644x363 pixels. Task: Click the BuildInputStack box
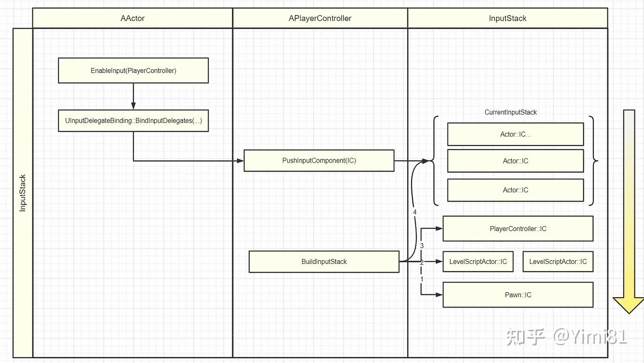tap(324, 262)
